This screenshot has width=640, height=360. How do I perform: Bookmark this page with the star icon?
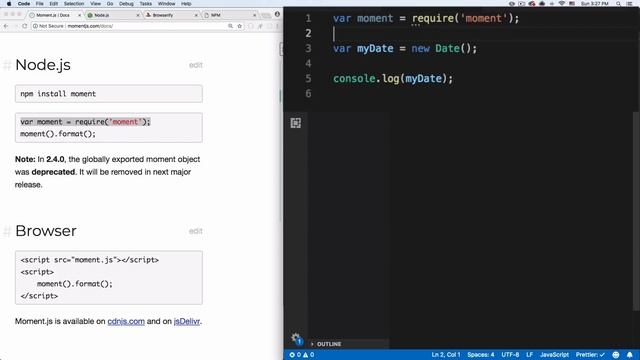240,26
